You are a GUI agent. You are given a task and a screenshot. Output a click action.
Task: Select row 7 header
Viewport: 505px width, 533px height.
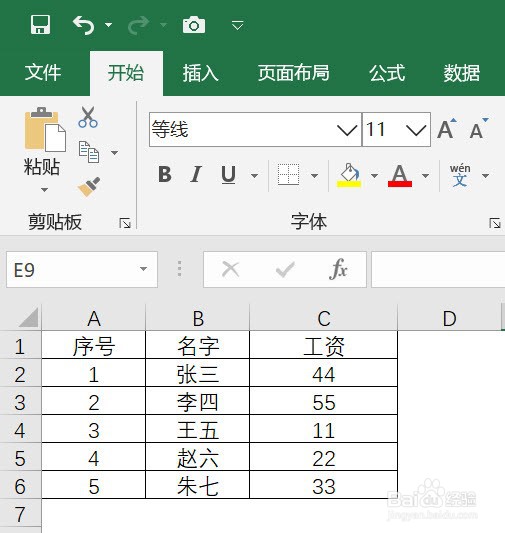tap(20, 514)
